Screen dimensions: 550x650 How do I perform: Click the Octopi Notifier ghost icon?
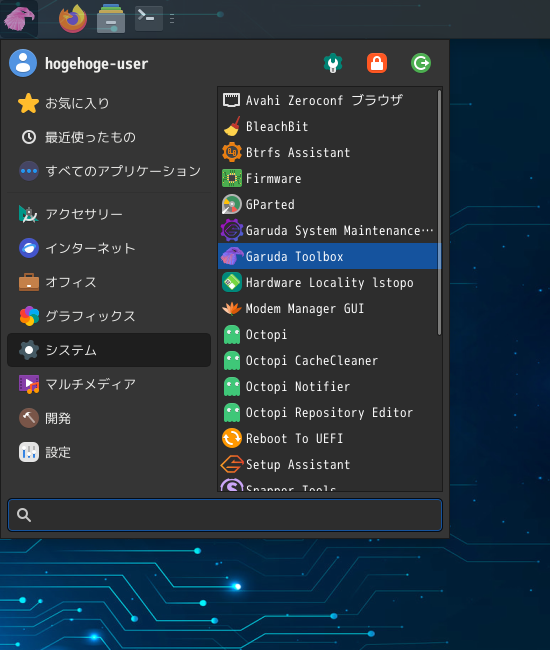231,386
